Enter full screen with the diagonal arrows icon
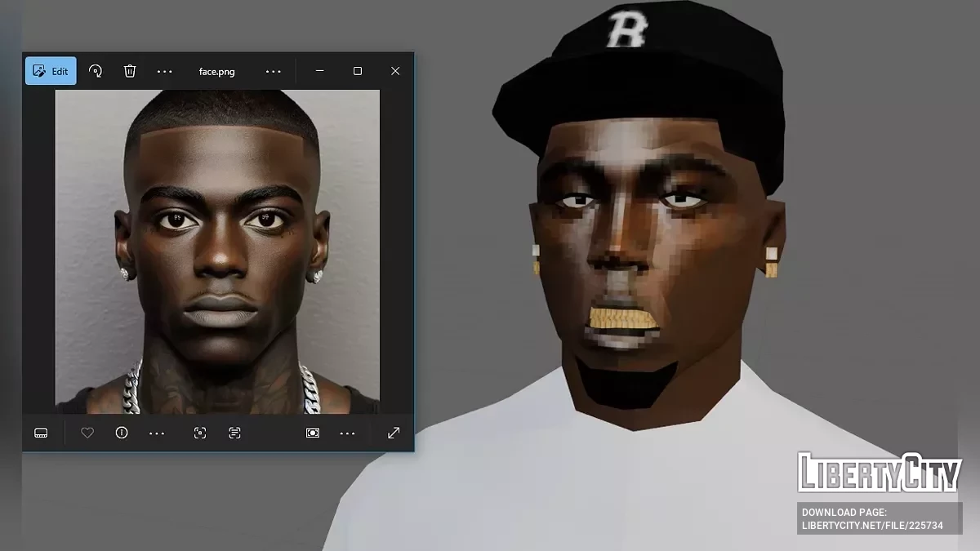 [394, 433]
